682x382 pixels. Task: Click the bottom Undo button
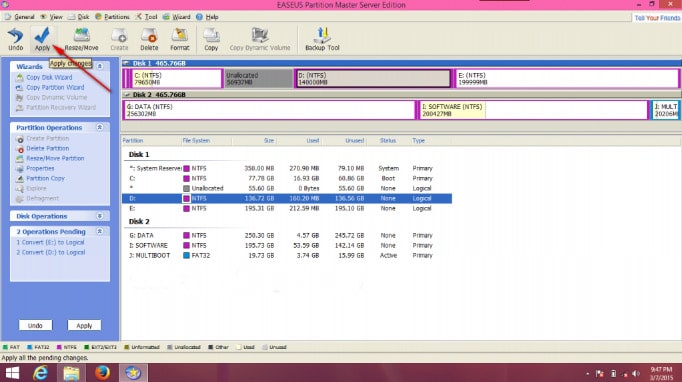[x=35, y=325]
